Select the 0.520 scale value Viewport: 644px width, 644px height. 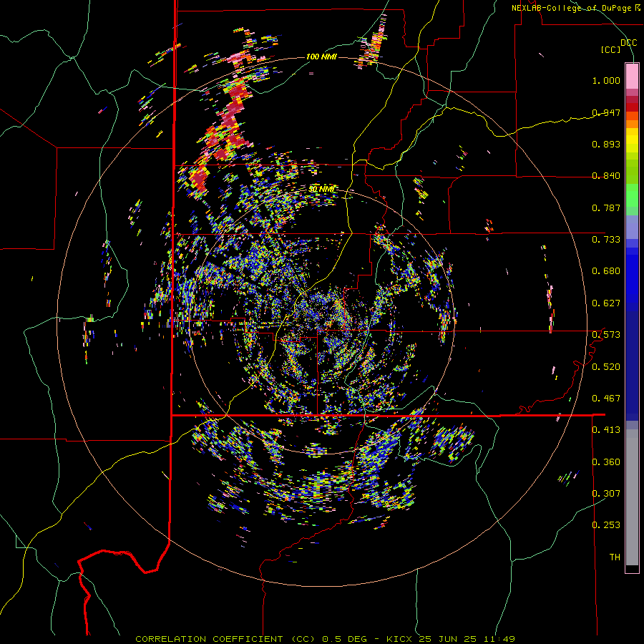click(x=606, y=367)
